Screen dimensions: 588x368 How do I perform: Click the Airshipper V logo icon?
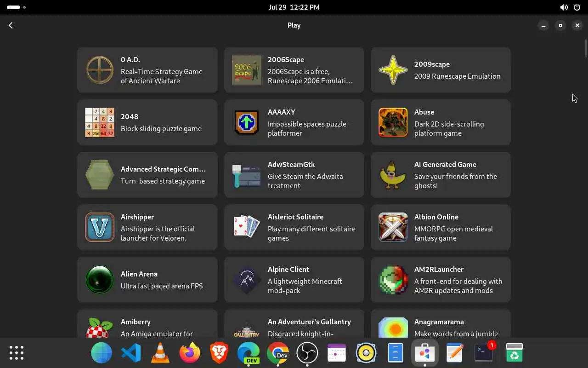pos(100,227)
